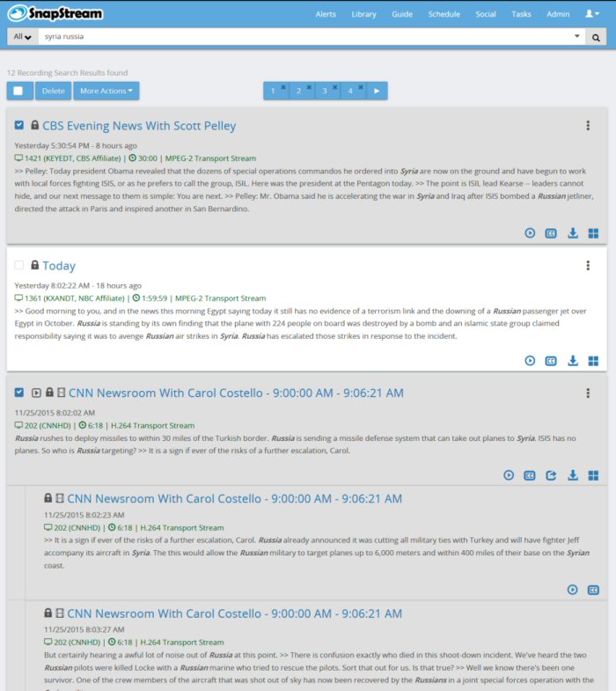Open the 8:02:23 AM CNN Newsroom title link
This screenshot has height=691, width=616.
(234, 499)
